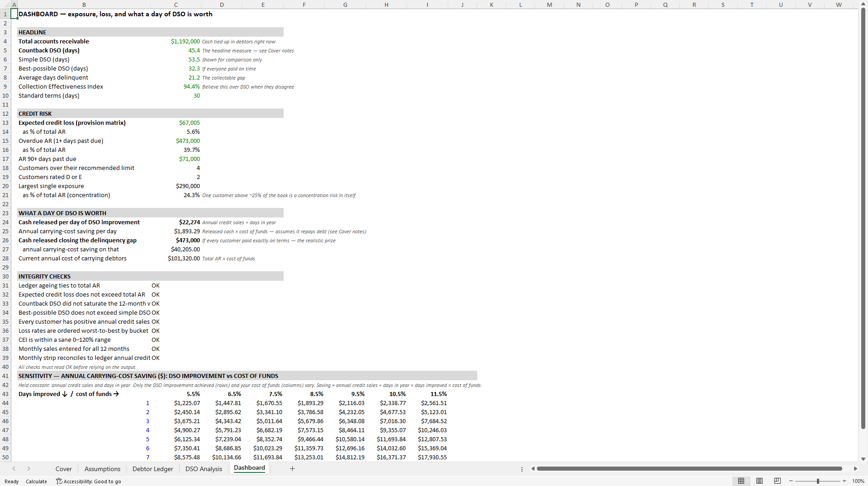This screenshot has height=486, width=868.
Task: Select row 41 header
Action: [5, 376]
